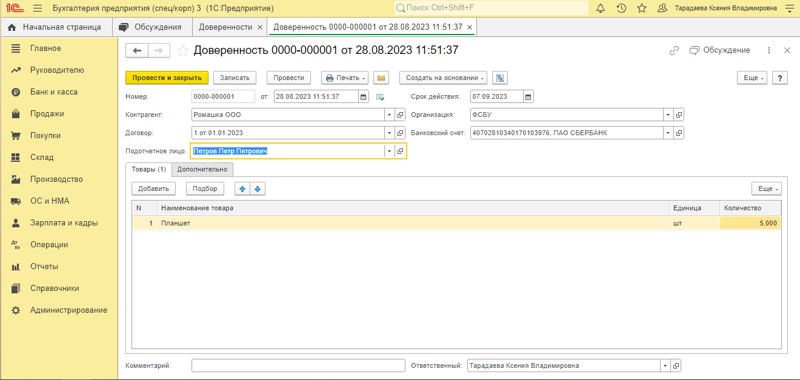800x380 pixels.
Task: Go forward with the right arrow button
Action: [x=159, y=50]
